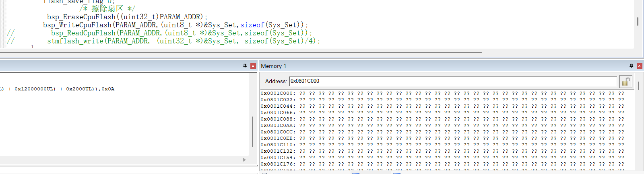Select memory row address 0x0801C000:
Image resolution: width=644 pixels, height=174 pixels.
click(x=278, y=93)
